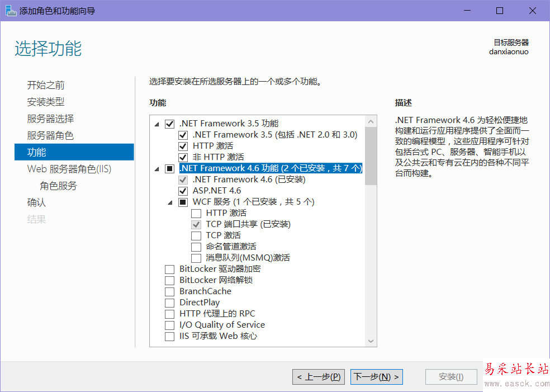550x392 pixels.
Task: Maximize the wizard window
Action: coord(500,11)
